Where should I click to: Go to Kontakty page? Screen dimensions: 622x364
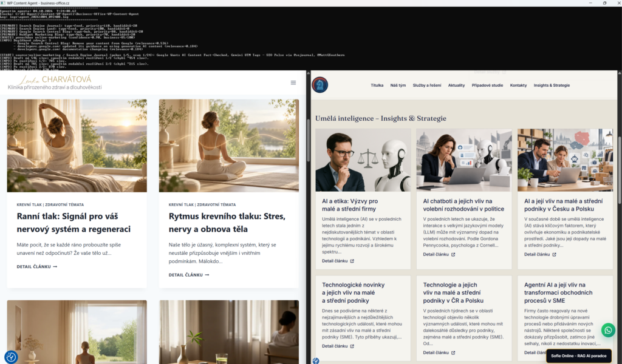(518, 85)
